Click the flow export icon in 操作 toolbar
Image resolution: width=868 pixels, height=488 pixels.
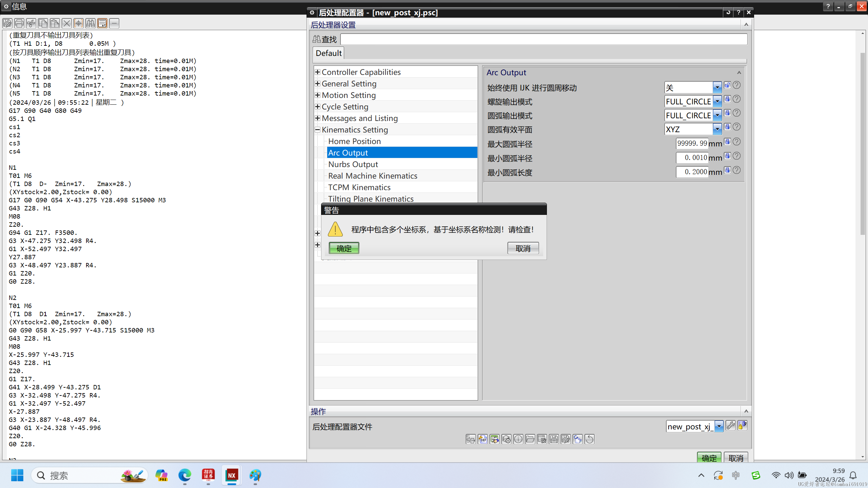coord(471,439)
